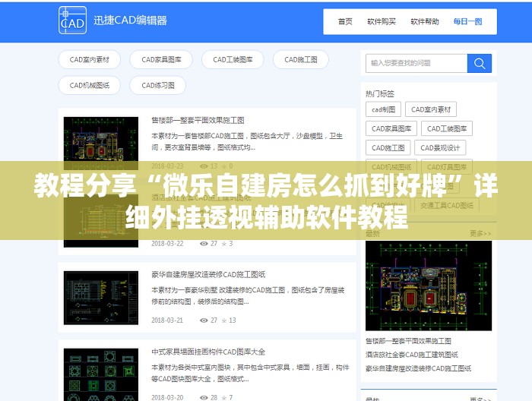Focus the 输入您要查找的问题 search field
The width and height of the screenshot is (532, 401).
tap(416, 63)
